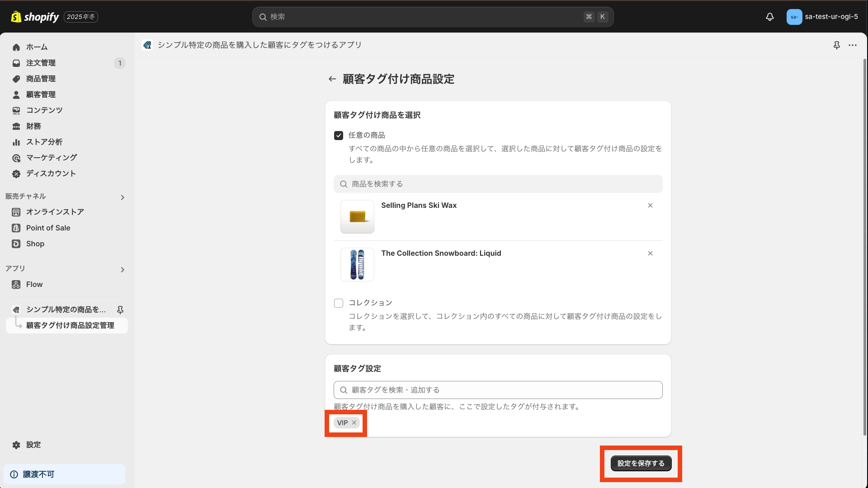Enable the コレクション checkbox

point(338,303)
